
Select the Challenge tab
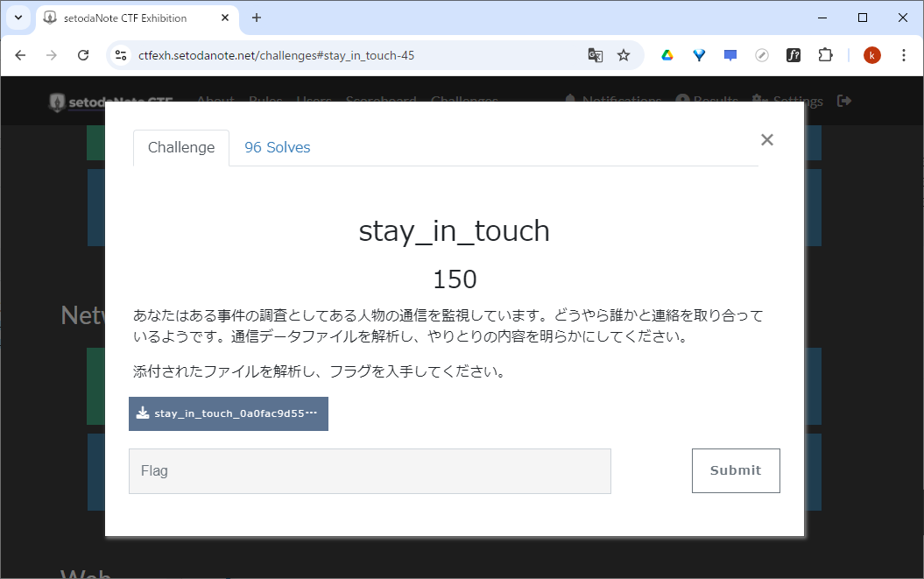coord(180,147)
